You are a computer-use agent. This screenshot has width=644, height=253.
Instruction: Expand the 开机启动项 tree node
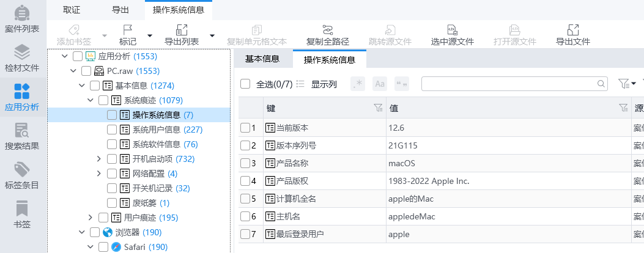[99, 159]
